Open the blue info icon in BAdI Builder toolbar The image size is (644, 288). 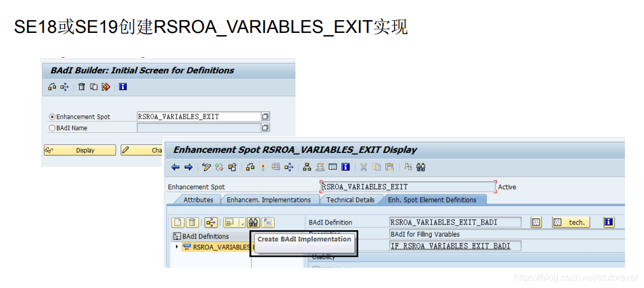[x=123, y=87]
